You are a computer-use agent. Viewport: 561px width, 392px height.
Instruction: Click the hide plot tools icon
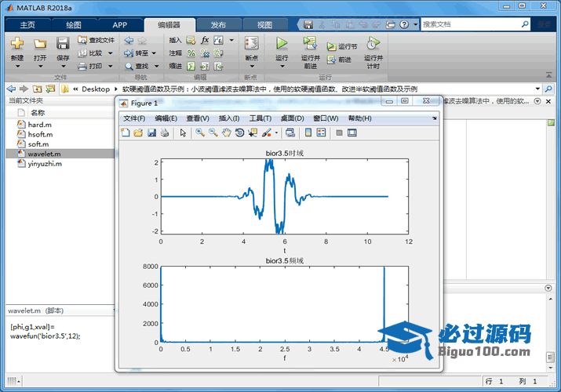click(x=339, y=133)
